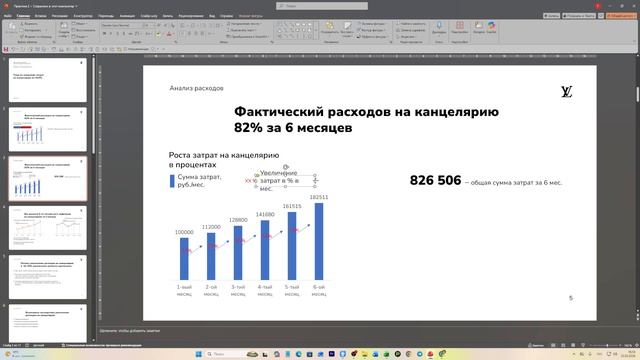Image resolution: width=640 pixels, height=360 pixels.
Task: Open the Файл tab
Action: tap(8, 16)
